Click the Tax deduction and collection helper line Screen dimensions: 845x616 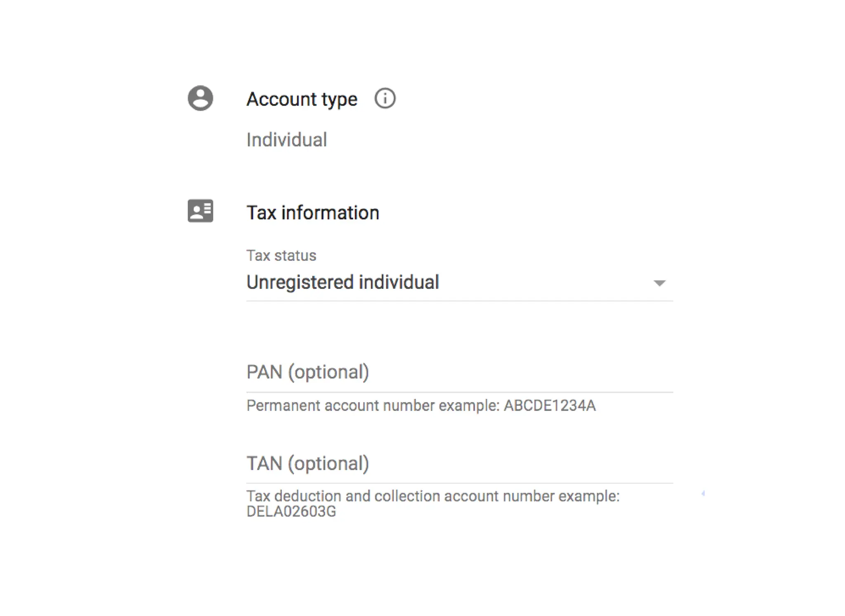[x=433, y=496]
